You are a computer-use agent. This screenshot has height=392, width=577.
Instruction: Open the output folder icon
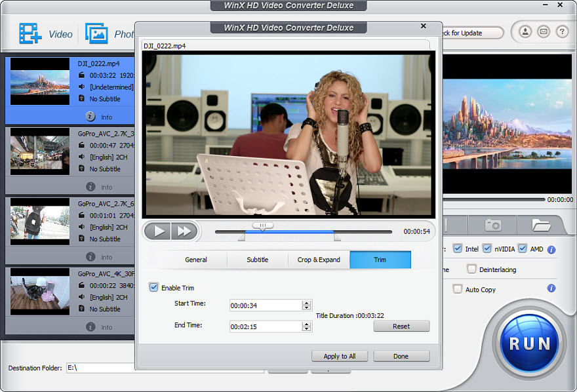[x=541, y=225]
